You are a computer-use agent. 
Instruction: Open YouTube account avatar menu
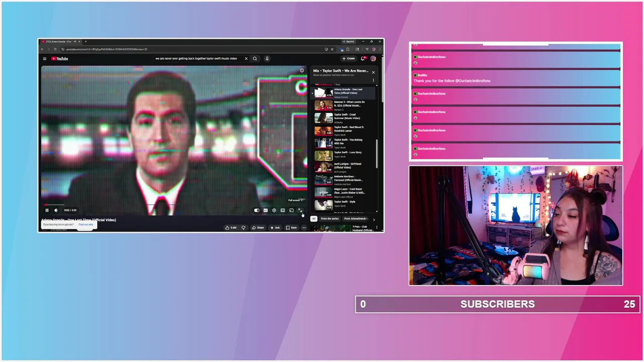373,58
